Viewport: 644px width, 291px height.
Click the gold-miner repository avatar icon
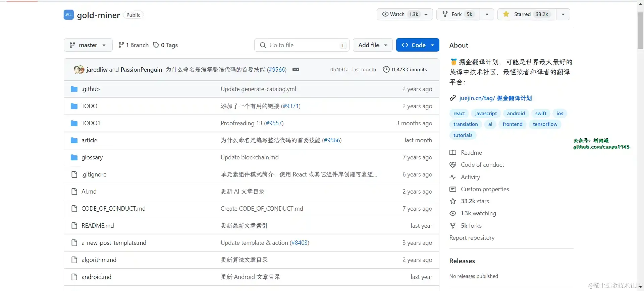tap(69, 15)
